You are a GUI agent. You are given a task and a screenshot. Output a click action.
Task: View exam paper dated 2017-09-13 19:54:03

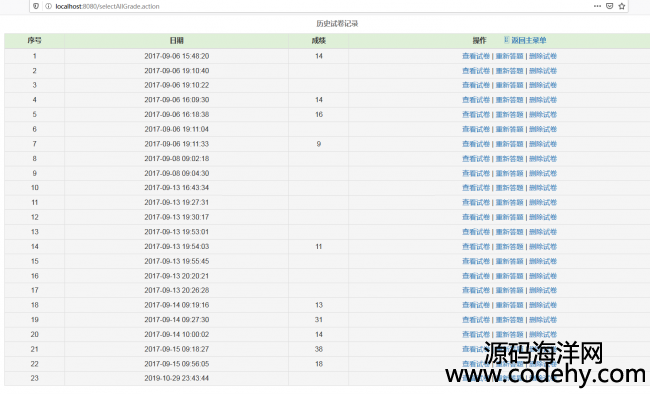click(476, 246)
